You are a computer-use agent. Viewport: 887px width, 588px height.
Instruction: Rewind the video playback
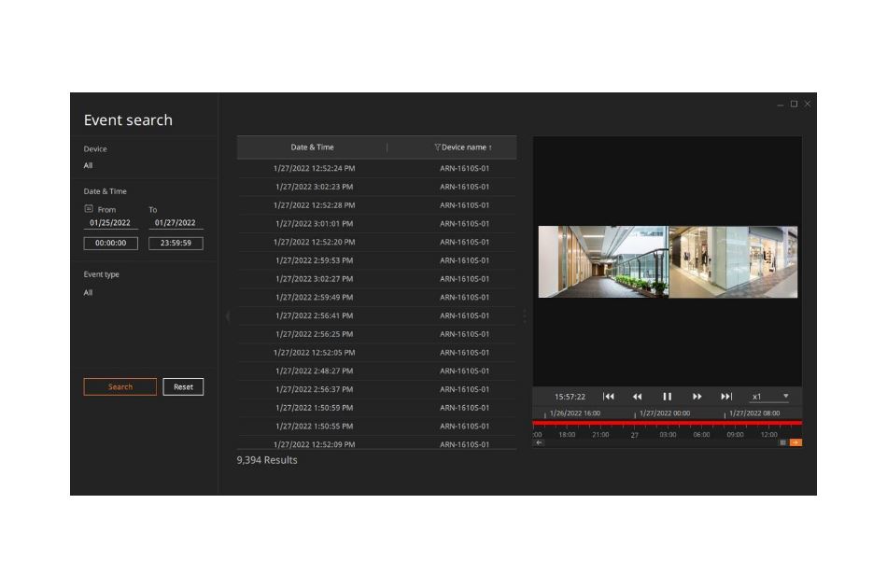coord(638,397)
